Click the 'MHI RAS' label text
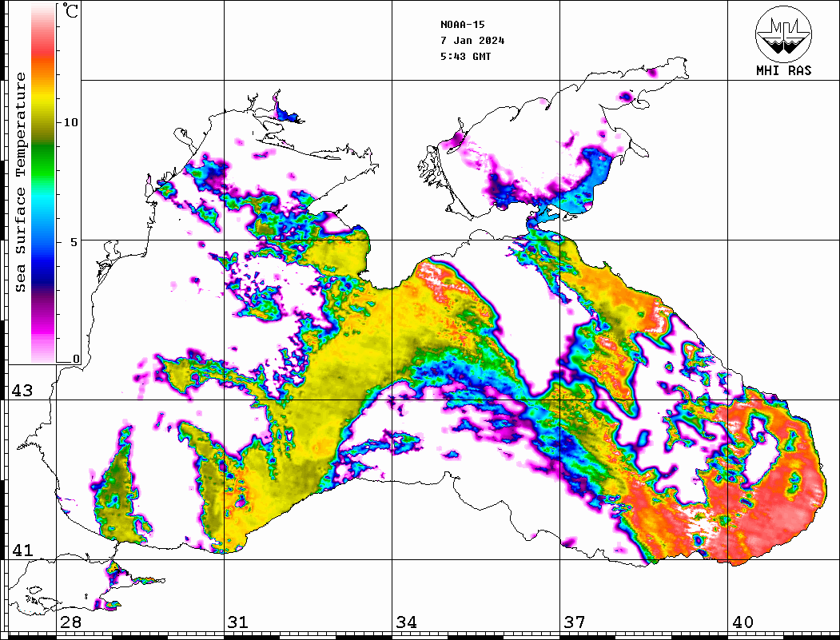 [x=783, y=70]
